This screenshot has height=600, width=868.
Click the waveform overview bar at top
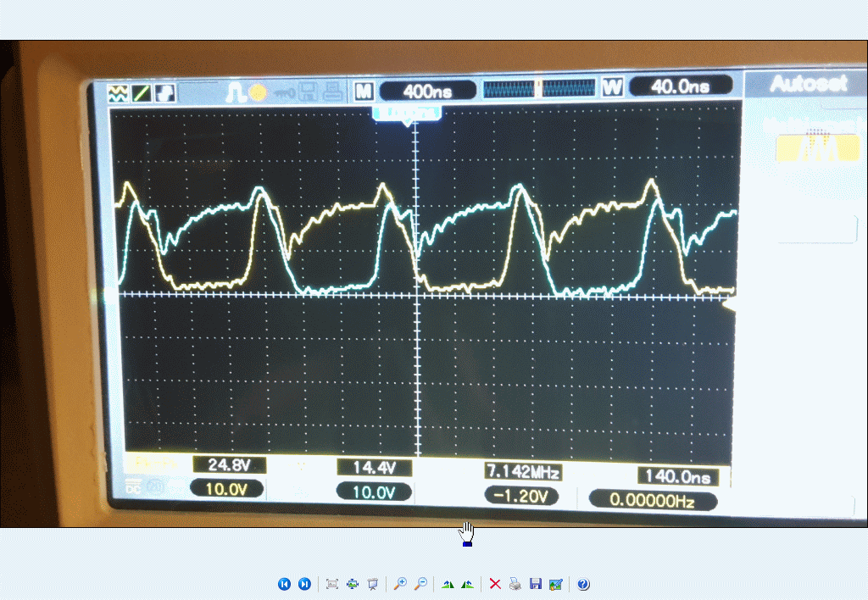pyautogui.click(x=540, y=87)
